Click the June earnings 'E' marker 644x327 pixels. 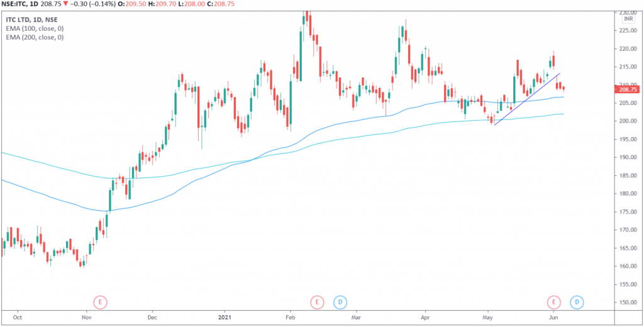[x=553, y=302]
